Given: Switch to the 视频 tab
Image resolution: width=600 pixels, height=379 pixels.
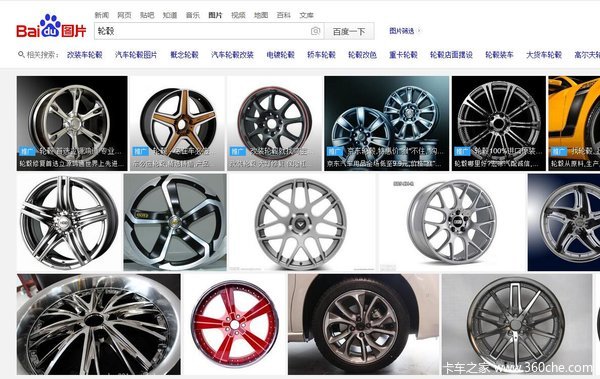Looking at the screenshot, I should click(238, 15).
